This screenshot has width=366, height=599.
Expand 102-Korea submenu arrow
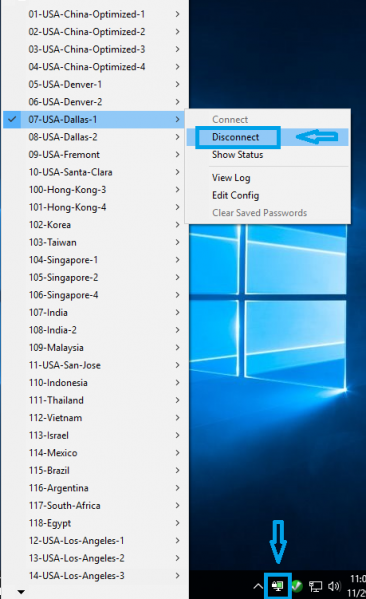178,225
